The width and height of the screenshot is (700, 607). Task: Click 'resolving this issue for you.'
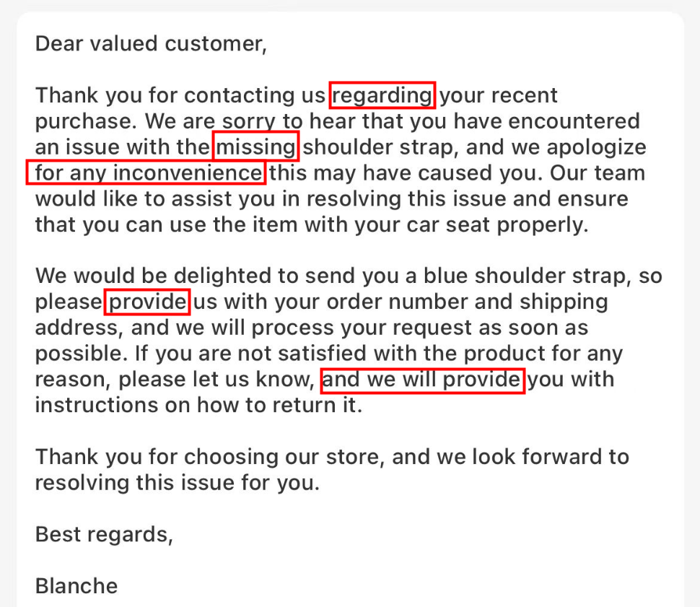point(178,483)
